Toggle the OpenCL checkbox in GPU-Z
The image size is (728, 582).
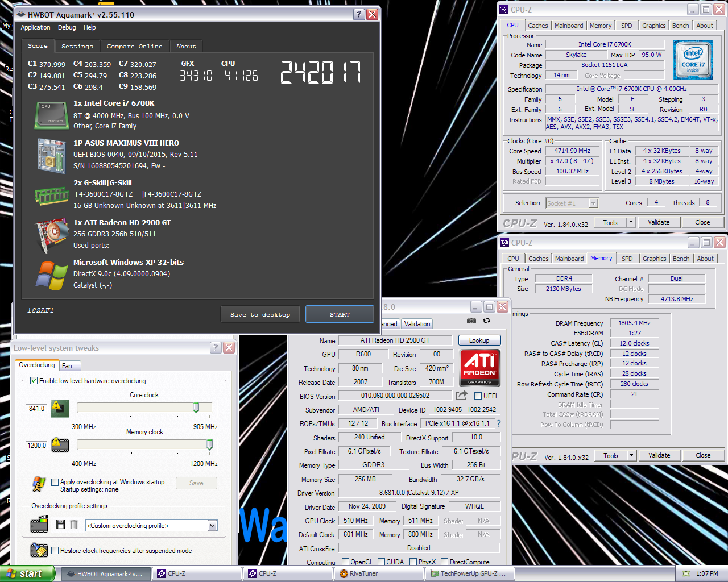click(x=345, y=562)
